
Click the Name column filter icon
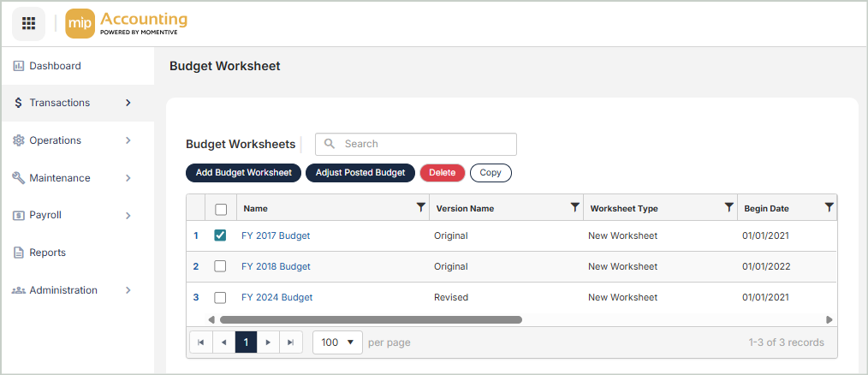(420, 207)
